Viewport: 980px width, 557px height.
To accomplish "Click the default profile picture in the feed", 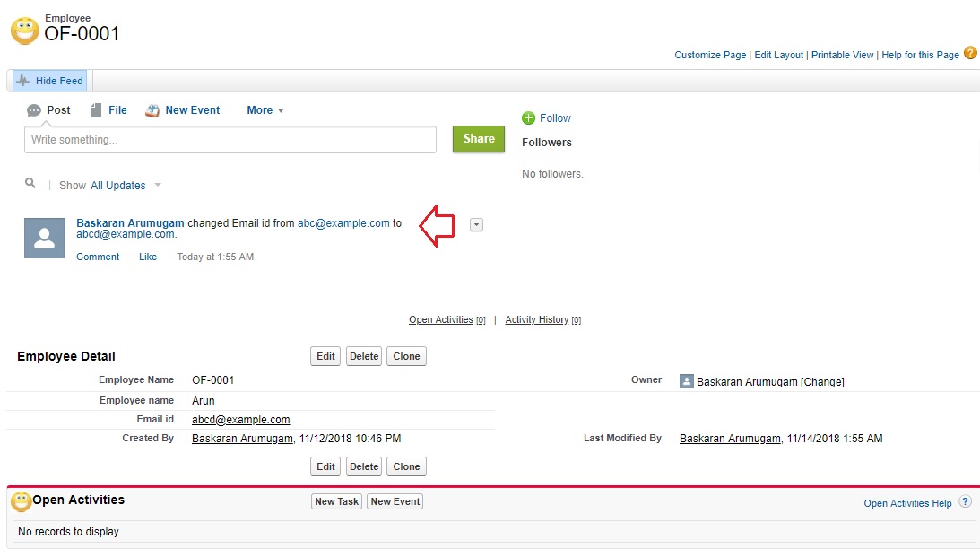I will pyautogui.click(x=43, y=237).
